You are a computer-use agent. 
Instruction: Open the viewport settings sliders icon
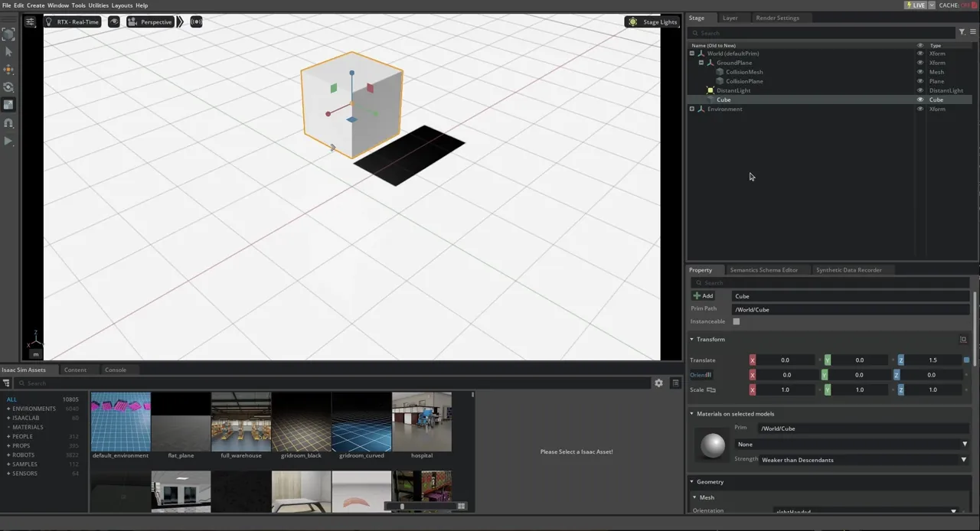tap(30, 21)
